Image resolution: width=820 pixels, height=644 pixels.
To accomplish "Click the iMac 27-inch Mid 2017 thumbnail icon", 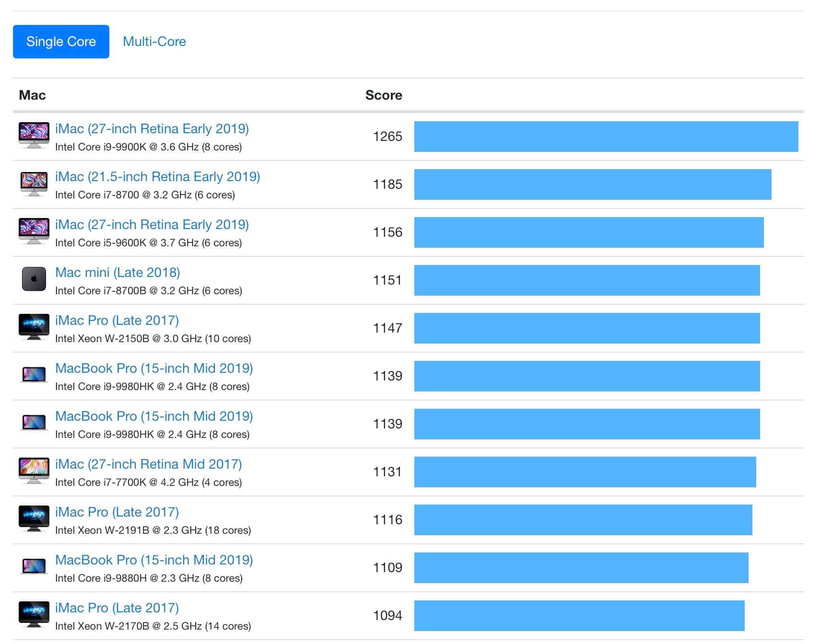I will (34, 471).
